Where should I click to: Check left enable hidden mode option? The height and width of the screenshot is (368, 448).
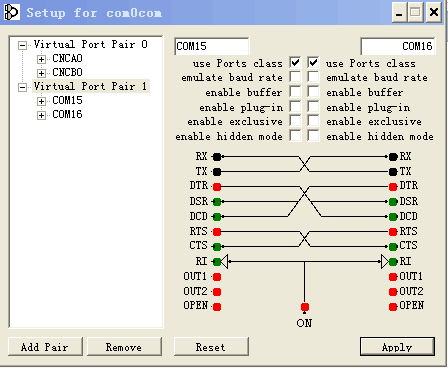(x=295, y=136)
